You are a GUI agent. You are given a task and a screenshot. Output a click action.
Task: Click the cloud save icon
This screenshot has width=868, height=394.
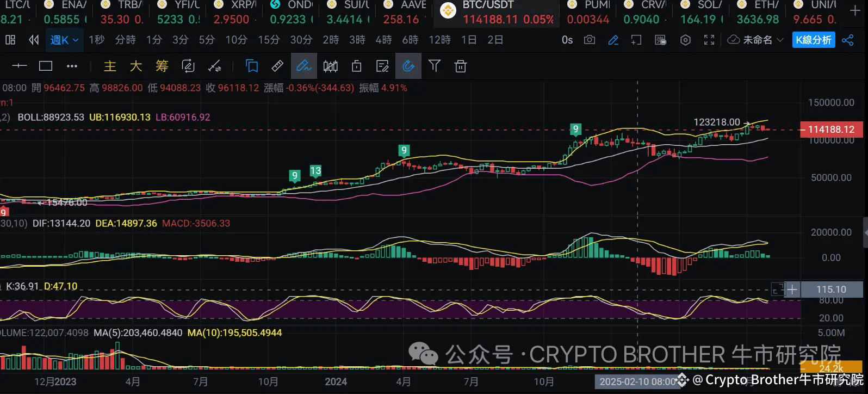pos(734,40)
